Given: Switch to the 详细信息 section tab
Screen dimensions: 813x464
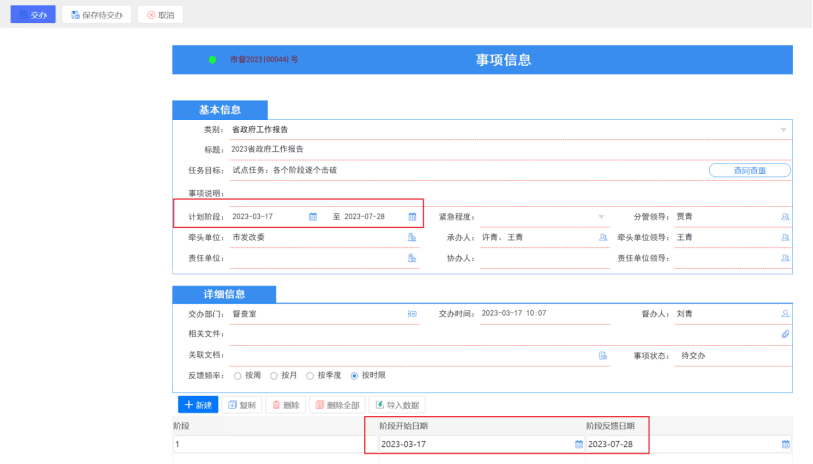Looking at the screenshot, I should coord(224,294).
